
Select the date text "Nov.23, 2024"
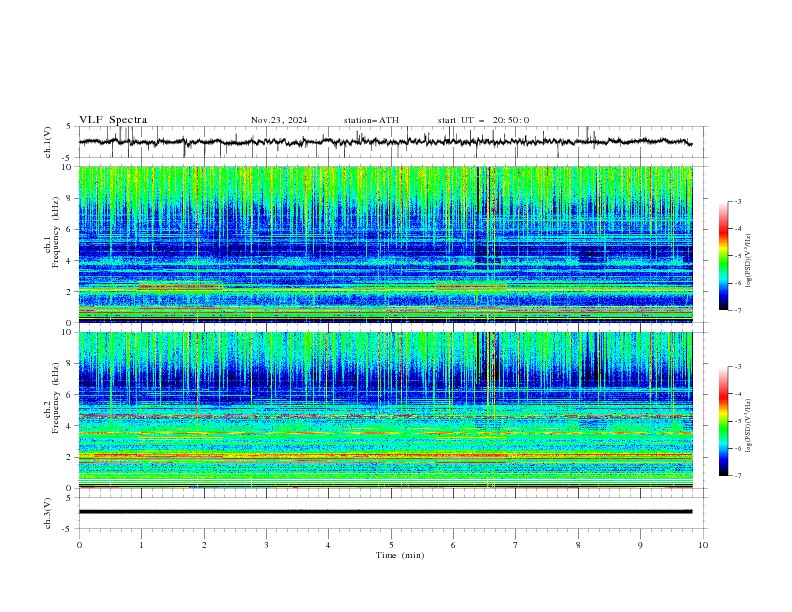point(279,120)
